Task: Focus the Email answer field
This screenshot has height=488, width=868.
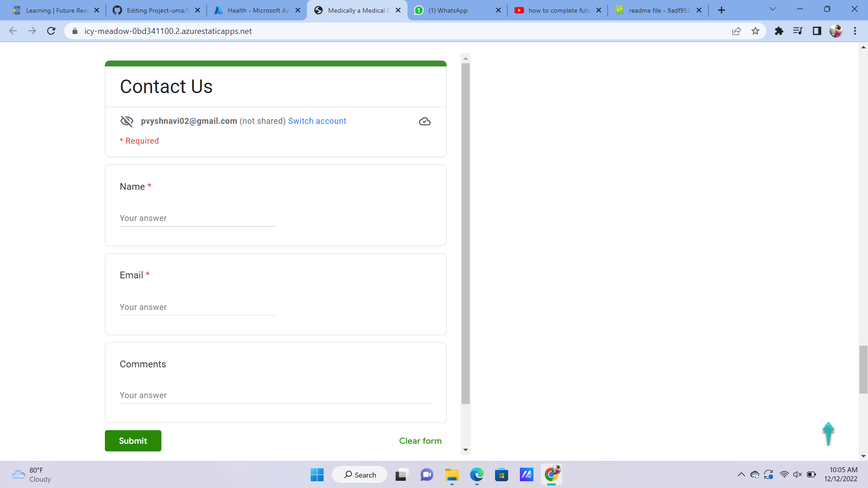Action: [x=198, y=307]
